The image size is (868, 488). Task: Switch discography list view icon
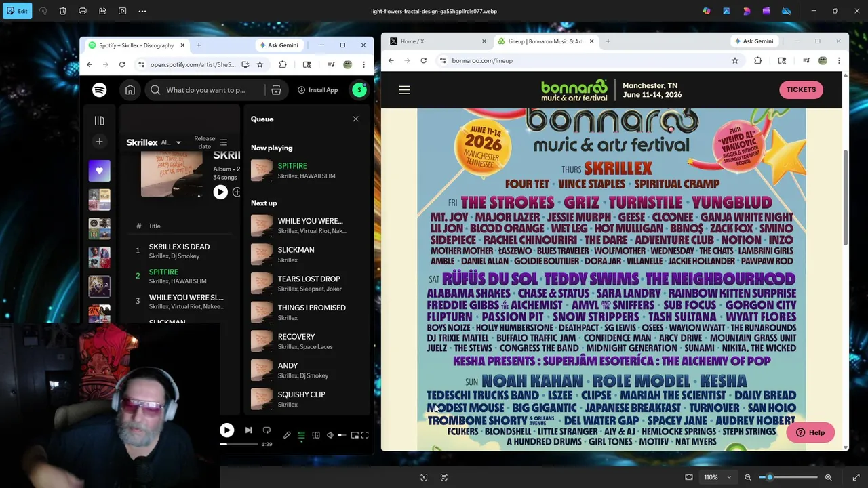[x=224, y=142]
